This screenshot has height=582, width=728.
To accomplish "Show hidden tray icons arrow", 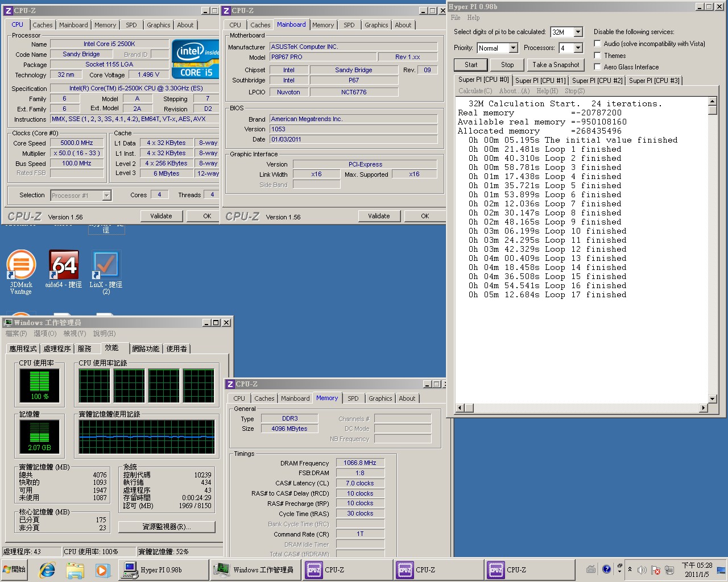I will tap(630, 569).
